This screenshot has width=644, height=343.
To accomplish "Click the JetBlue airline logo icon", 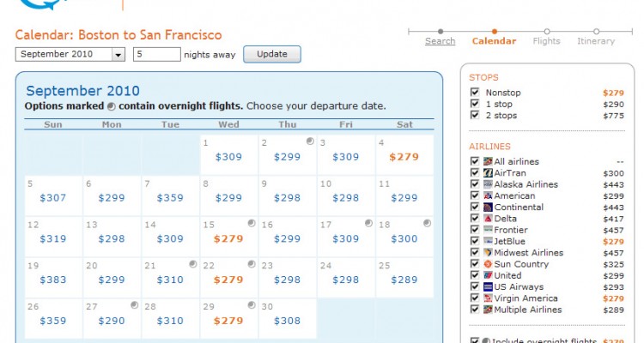I will click(488, 242).
